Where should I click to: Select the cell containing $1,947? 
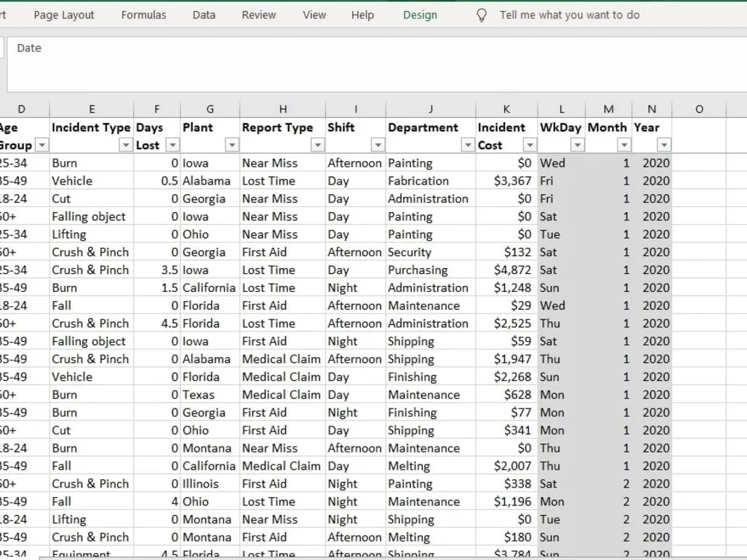(x=506, y=359)
